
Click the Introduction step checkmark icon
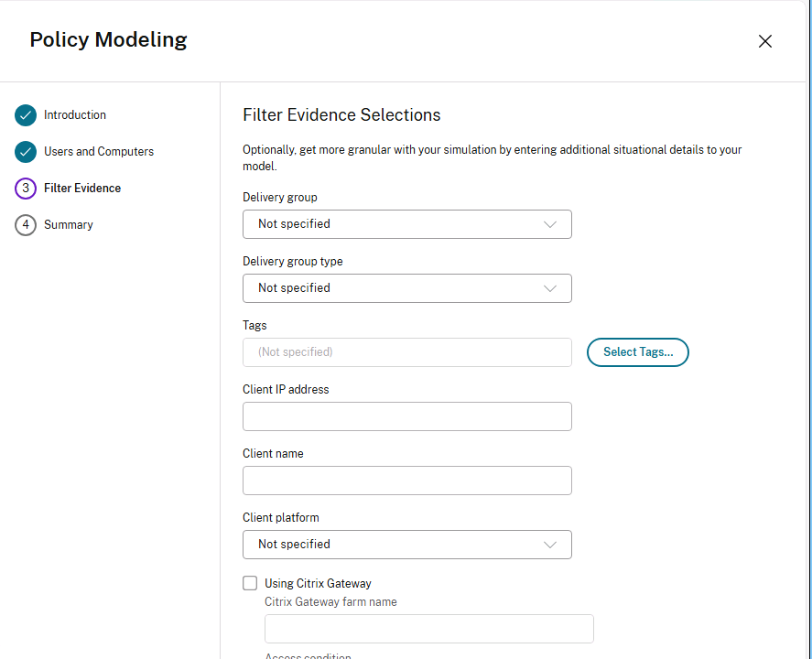26,115
